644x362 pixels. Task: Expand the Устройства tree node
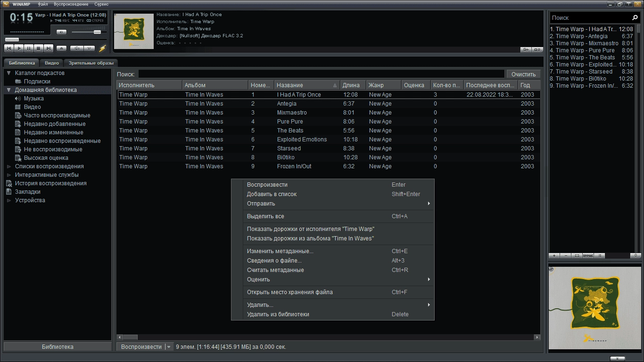coord(8,200)
